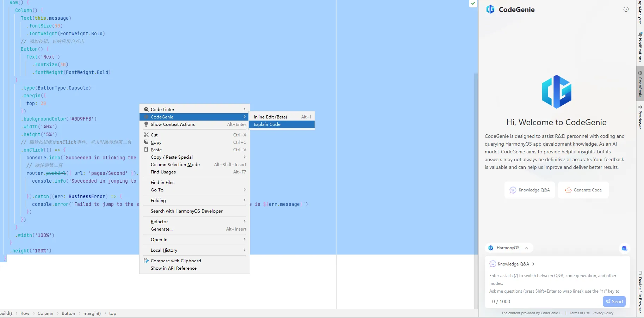This screenshot has width=644, height=318.
Task: Click the Cut scissors icon
Action: click(146, 135)
